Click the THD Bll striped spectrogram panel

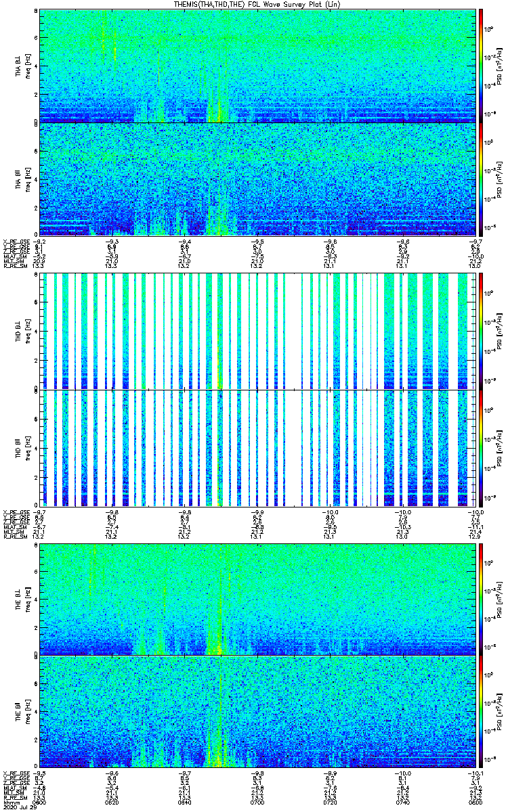pyautogui.click(x=259, y=448)
